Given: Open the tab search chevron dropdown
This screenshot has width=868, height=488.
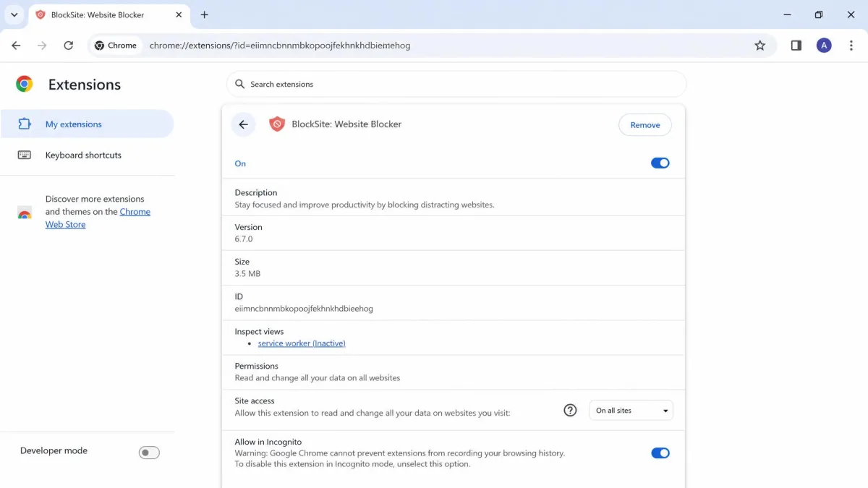Looking at the screenshot, I should click(14, 14).
